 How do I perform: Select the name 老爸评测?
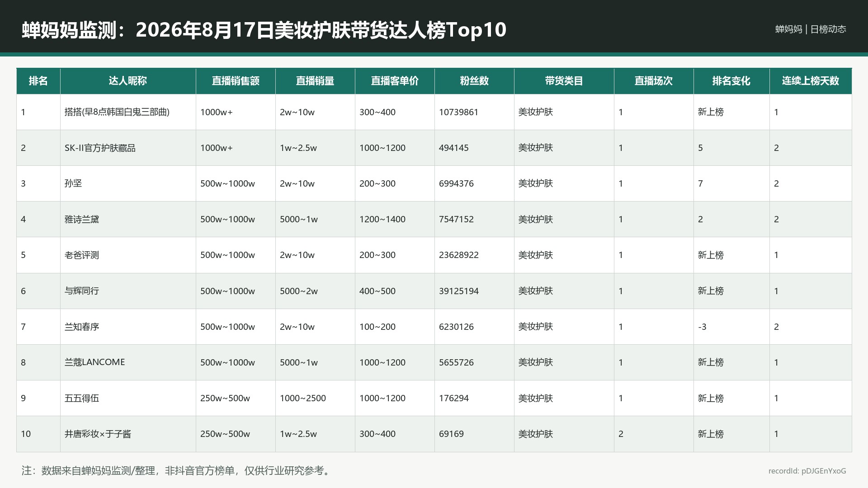click(x=82, y=255)
